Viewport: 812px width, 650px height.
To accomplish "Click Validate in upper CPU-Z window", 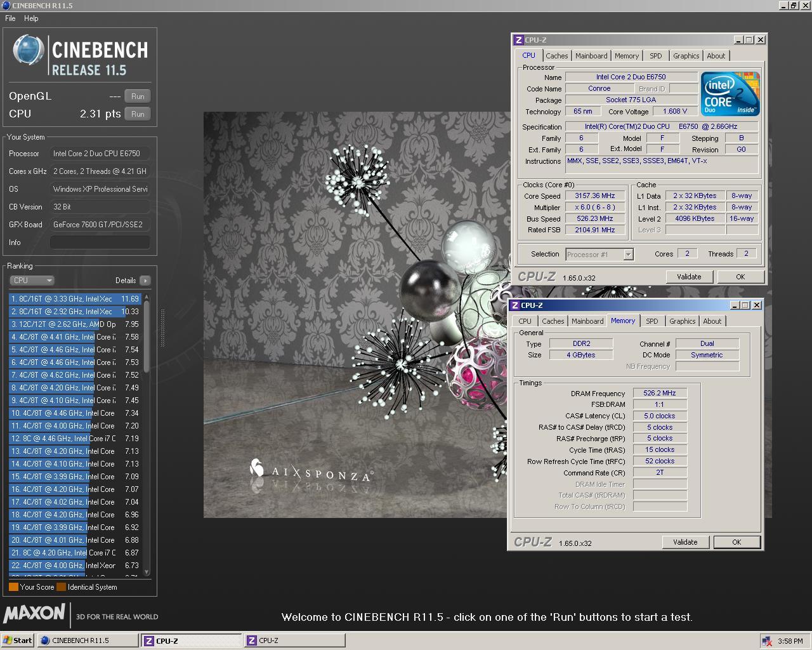I will 689,277.
